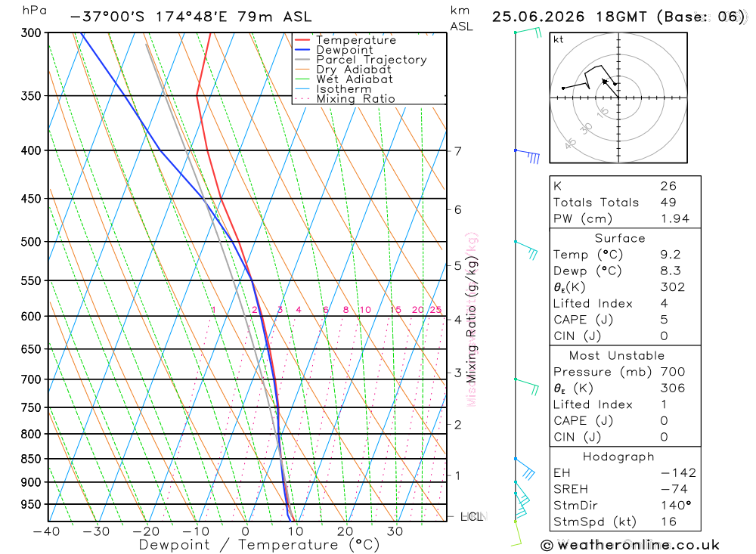Click the Dewpoint legend entry

click(x=333, y=50)
